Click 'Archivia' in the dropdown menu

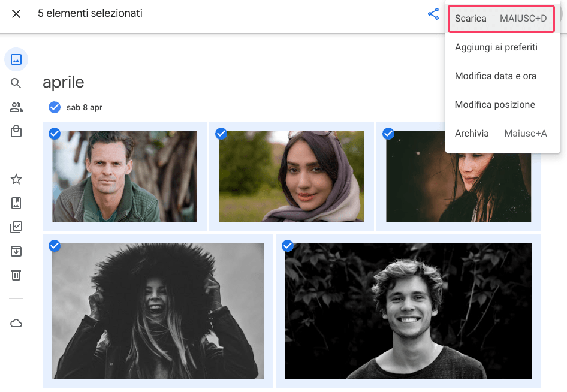(472, 134)
